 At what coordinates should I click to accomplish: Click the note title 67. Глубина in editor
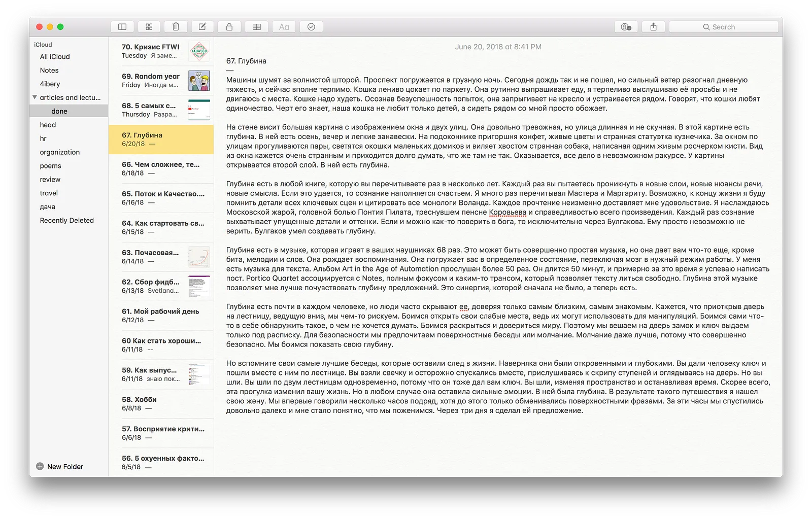click(246, 61)
